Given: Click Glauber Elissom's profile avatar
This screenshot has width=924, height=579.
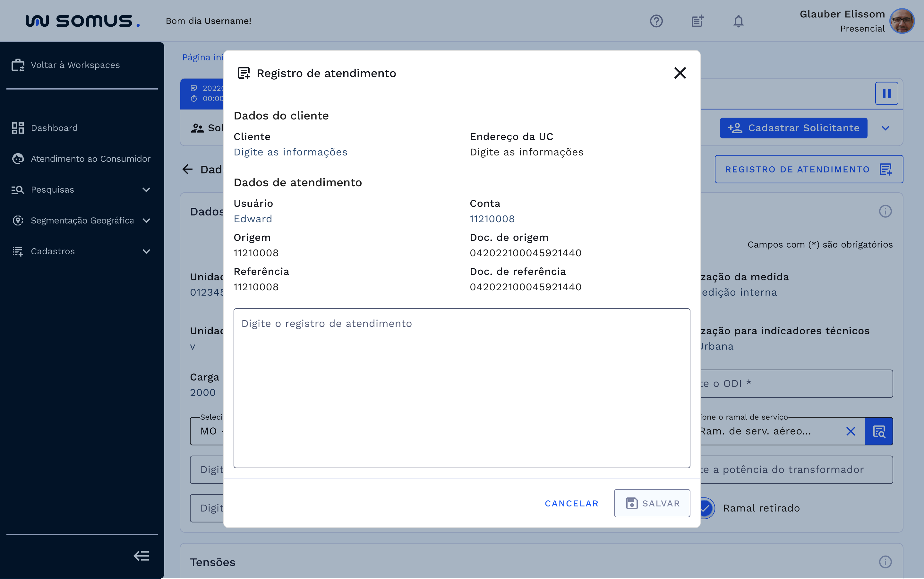Looking at the screenshot, I should click(902, 21).
